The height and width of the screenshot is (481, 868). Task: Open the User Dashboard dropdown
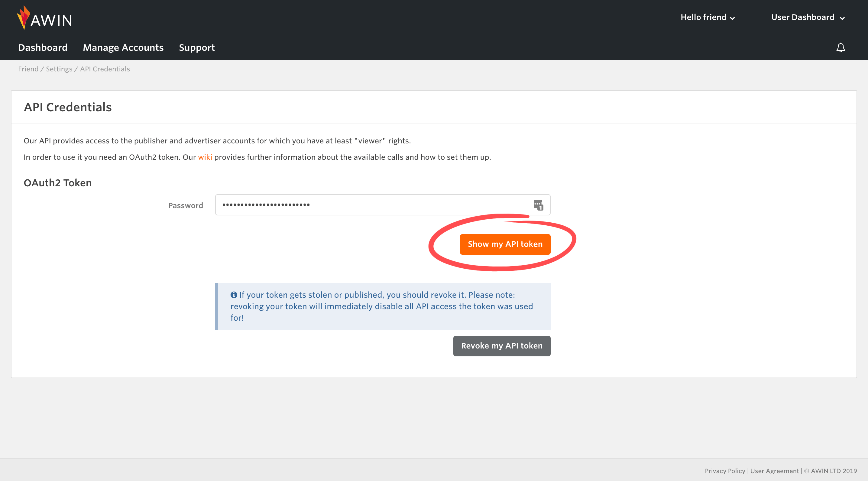click(x=808, y=17)
